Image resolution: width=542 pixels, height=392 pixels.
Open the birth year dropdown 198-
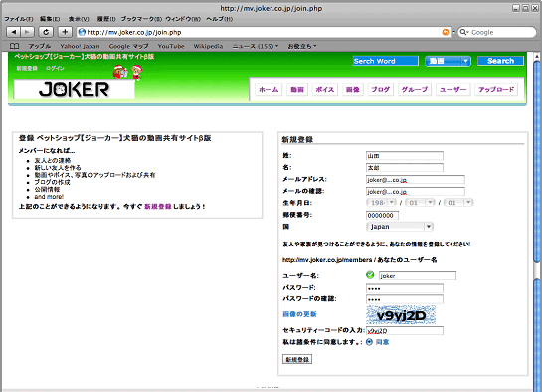point(381,203)
